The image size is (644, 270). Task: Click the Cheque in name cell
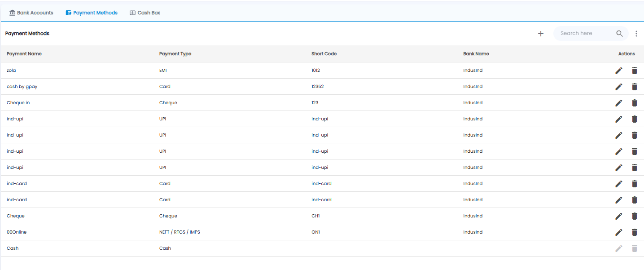(18, 103)
